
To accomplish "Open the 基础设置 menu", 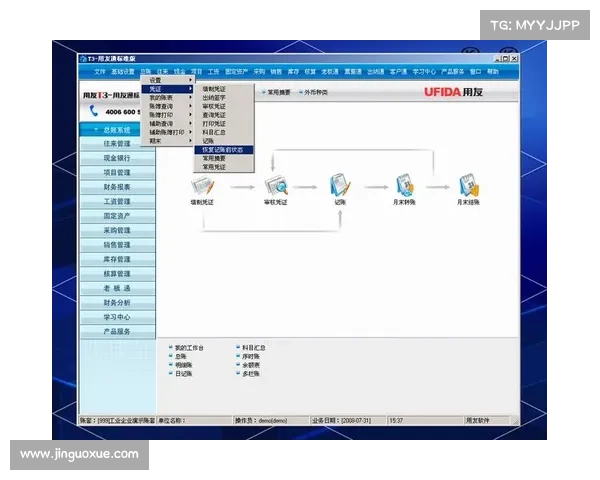I will [123, 72].
